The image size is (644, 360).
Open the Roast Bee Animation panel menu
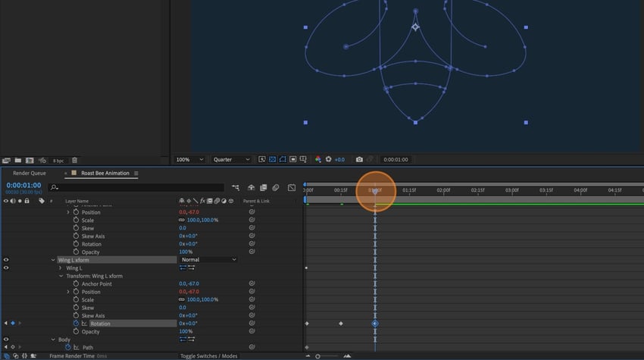(136, 174)
